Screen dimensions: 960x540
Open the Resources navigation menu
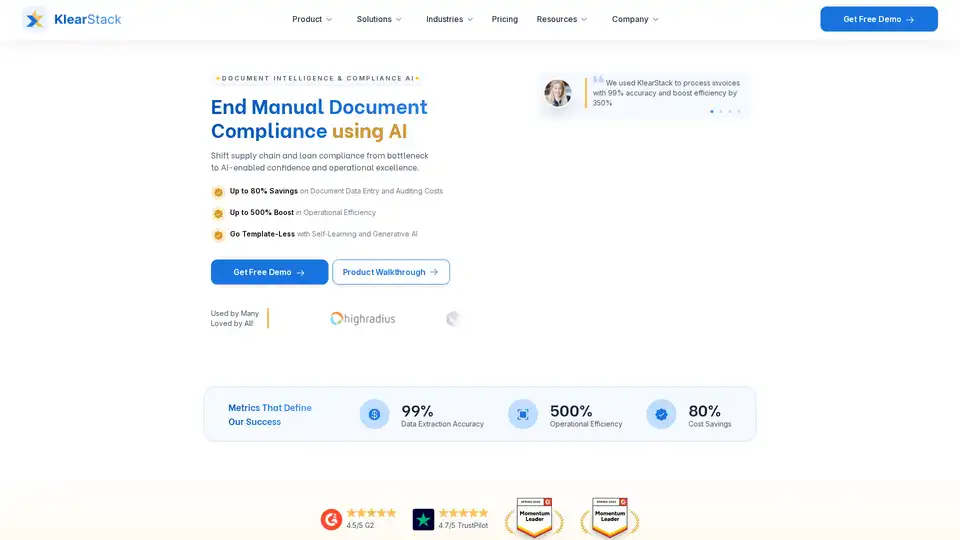click(562, 19)
